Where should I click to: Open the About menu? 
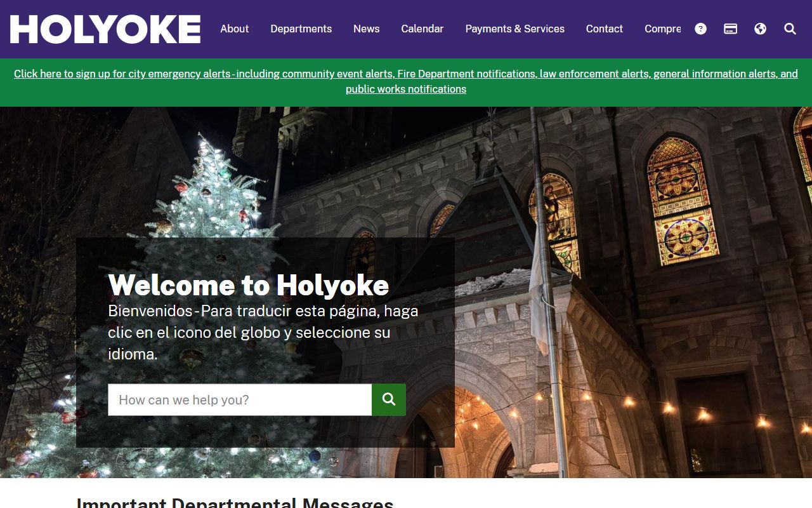(234, 29)
